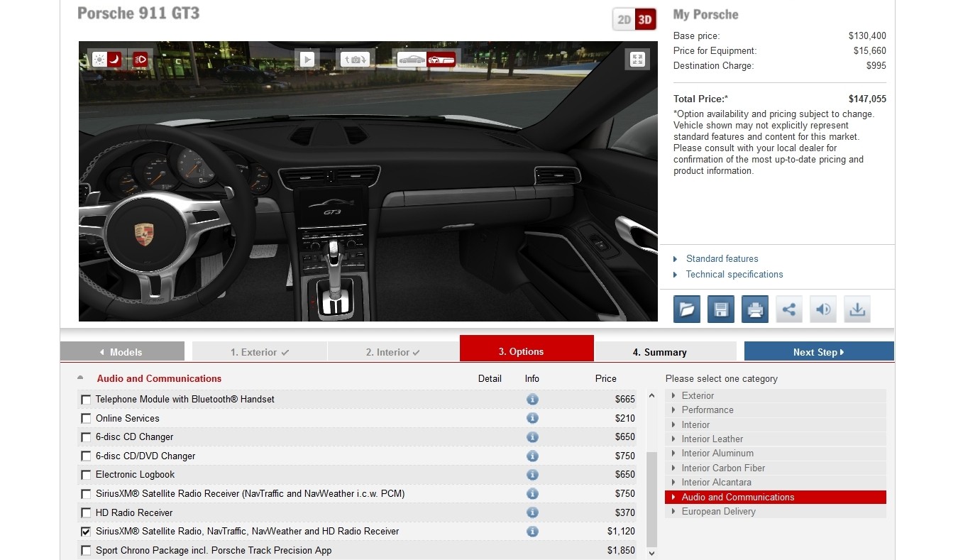This screenshot has width=980, height=560.
Task: Enter fullscreen view of the 3D viewer
Action: (637, 60)
